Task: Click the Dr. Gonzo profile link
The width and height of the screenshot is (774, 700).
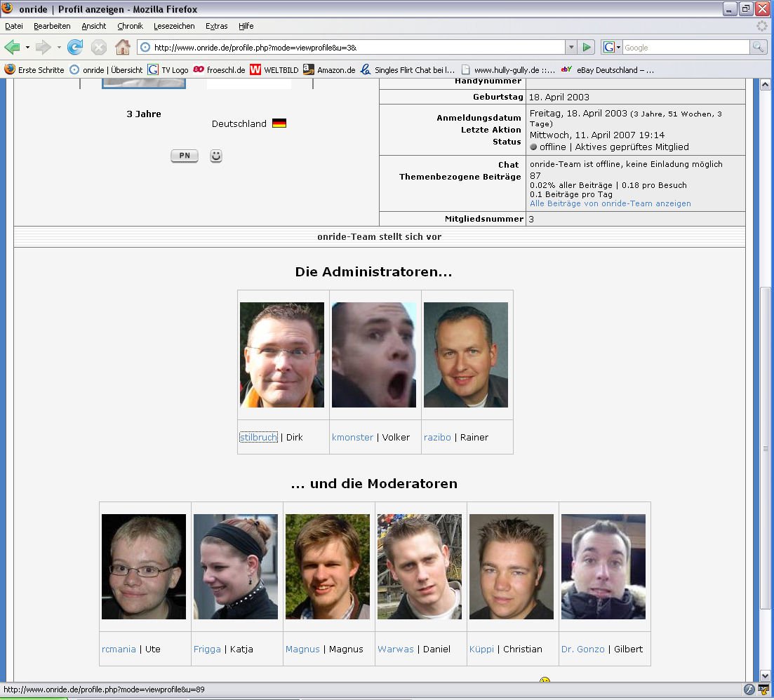Action: [x=582, y=649]
